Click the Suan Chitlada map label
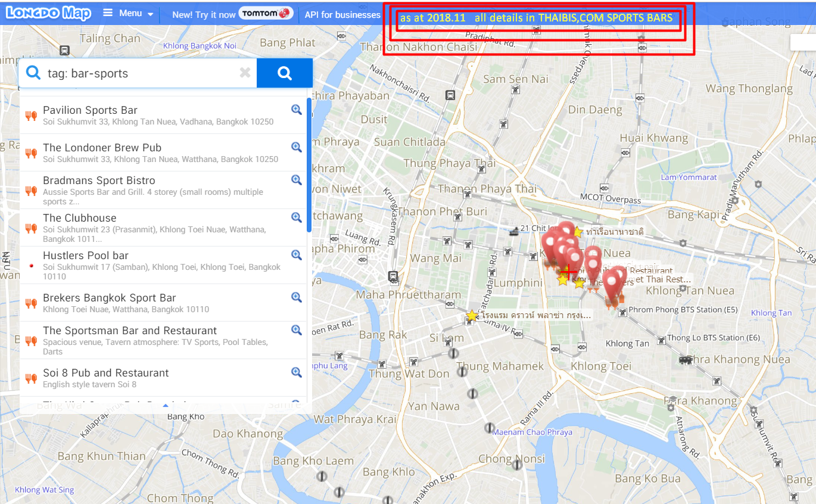The height and width of the screenshot is (504, 816). click(409, 142)
